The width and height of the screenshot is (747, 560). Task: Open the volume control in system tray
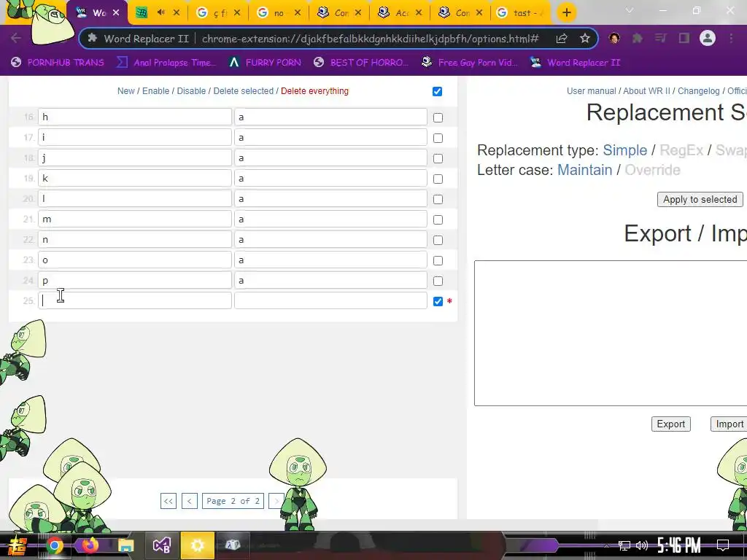click(x=642, y=545)
